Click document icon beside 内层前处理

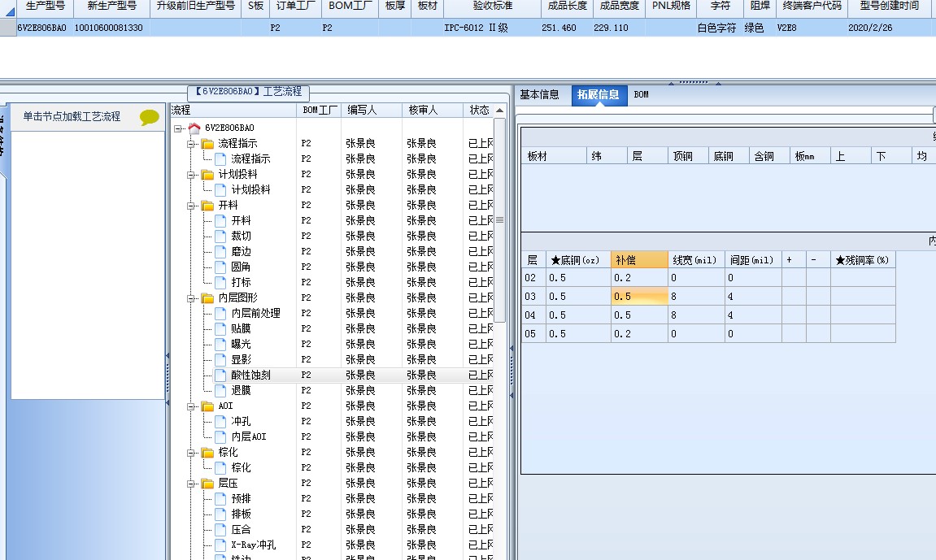(220, 313)
